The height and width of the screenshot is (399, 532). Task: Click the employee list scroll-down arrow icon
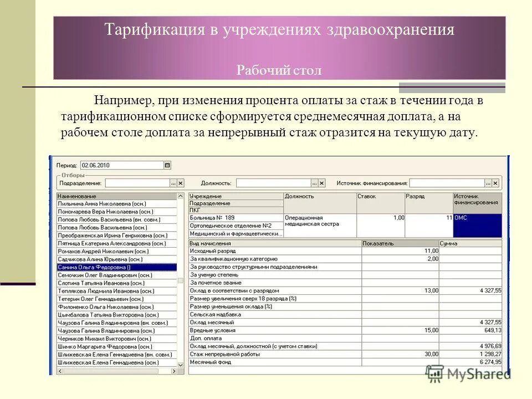181,365
